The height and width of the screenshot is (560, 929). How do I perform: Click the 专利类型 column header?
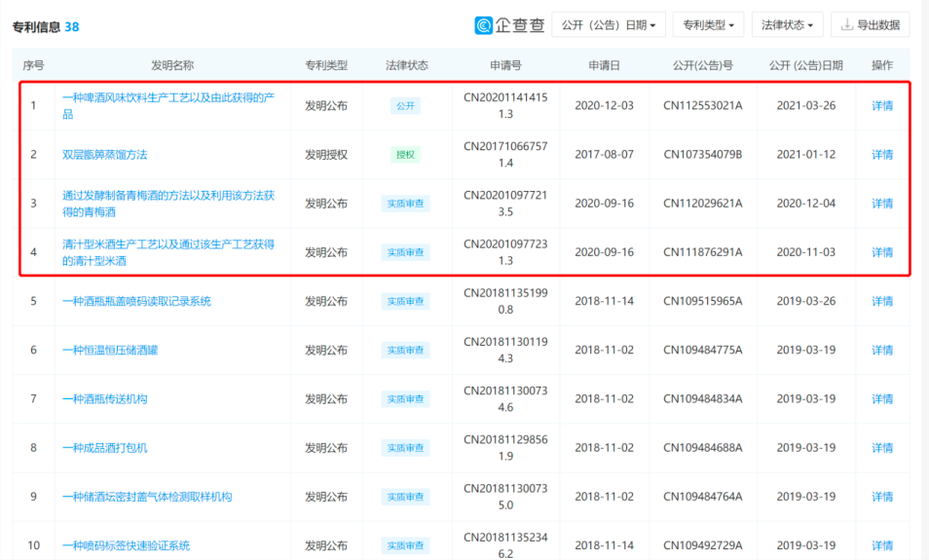click(326, 65)
